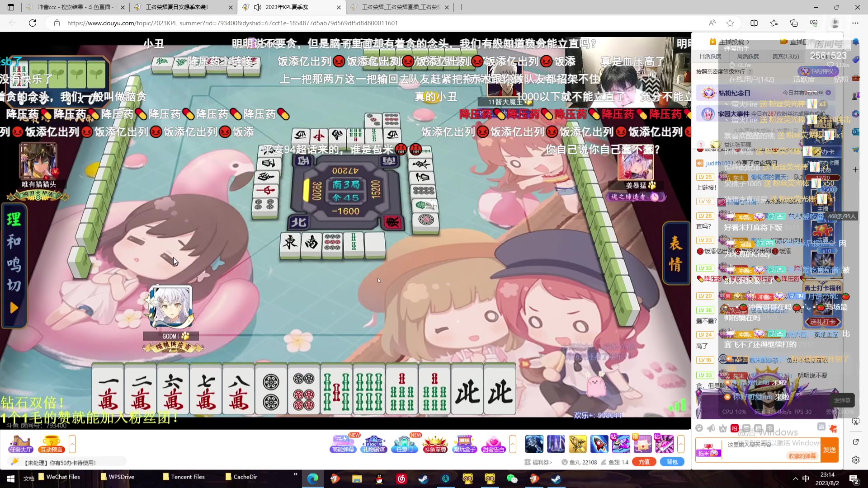Click the orange 发送 send button
Screen dimensions: 868x488
tap(829, 450)
